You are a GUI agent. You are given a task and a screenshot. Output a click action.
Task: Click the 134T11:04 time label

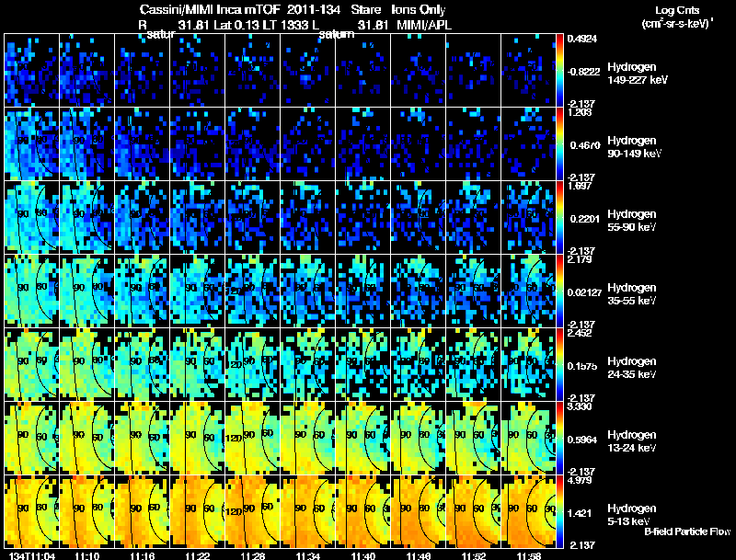(x=32, y=555)
